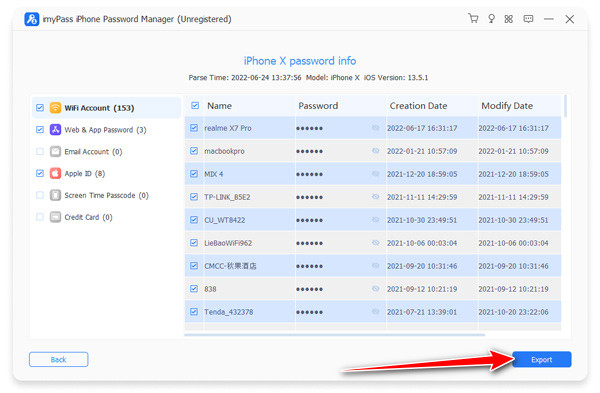Reveal password for CU_WT8422
The width and height of the screenshot is (600, 393).
[x=375, y=220]
